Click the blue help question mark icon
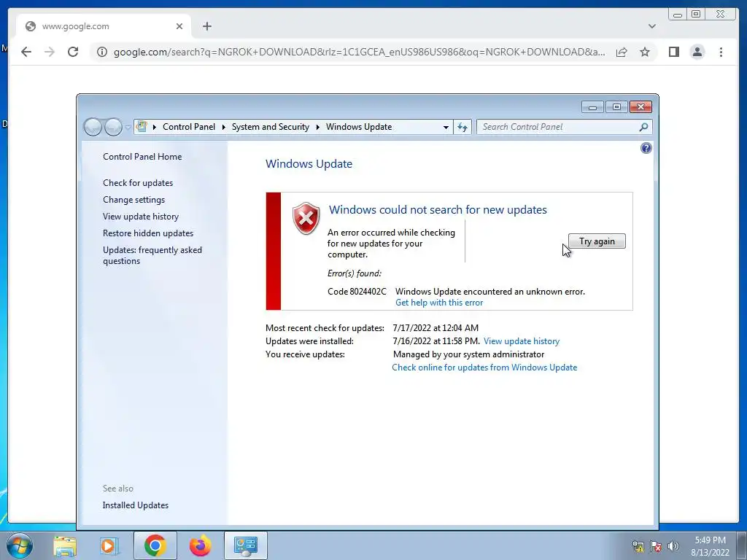Screen dimensions: 747x560 pos(646,148)
